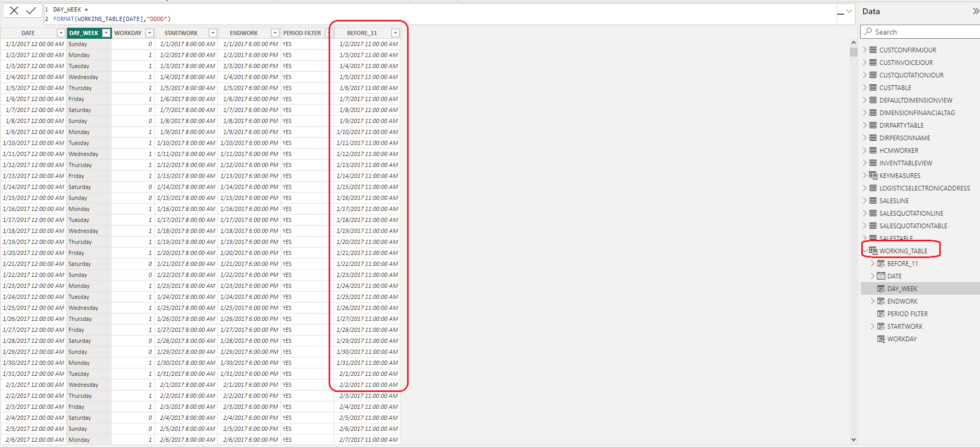Select DEFAULTDIMENSIONVIEW table icon
Image resolution: width=980 pixels, height=447 pixels.
pyautogui.click(x=873, y=100)
